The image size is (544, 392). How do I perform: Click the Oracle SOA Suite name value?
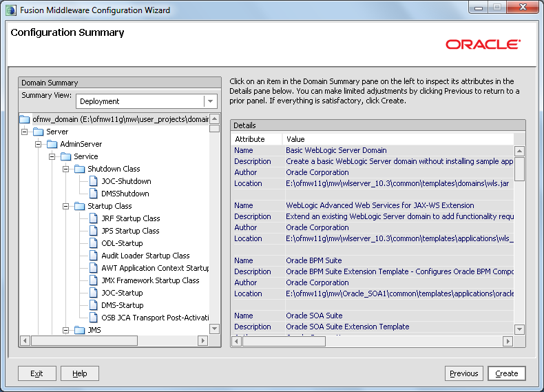314,316
